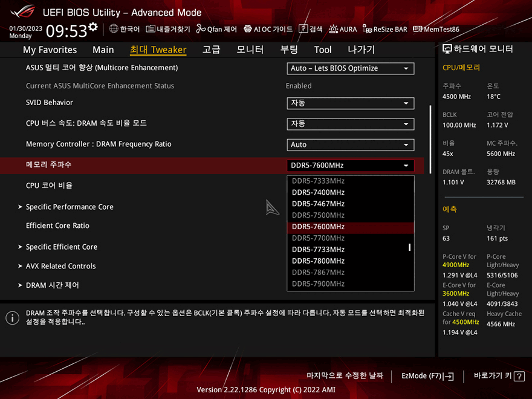Image resolution: width=532 pixels, height=399 pixels.
Task: Click the 161 pts cooler score
Action: (498, 239)
